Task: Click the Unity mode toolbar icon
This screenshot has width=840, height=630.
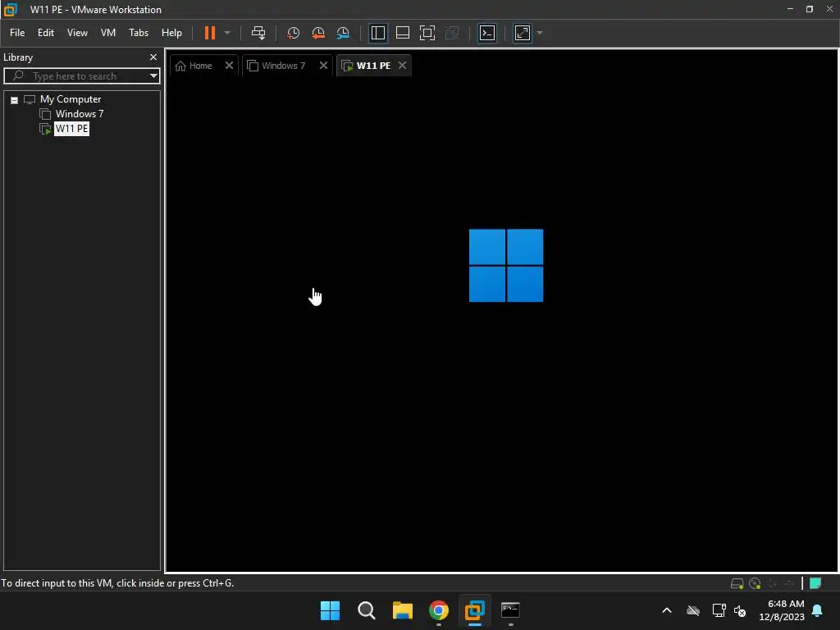Action: coord(452,33)
